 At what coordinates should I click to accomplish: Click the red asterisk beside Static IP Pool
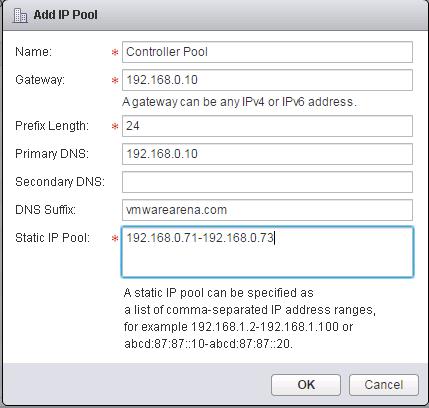click(115, 239)
